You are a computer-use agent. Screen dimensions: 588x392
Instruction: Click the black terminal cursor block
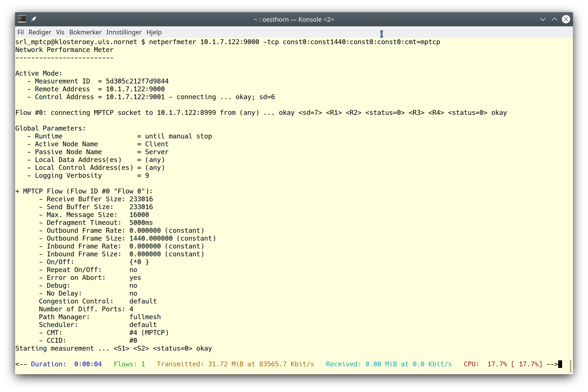(x=560, y=364)
